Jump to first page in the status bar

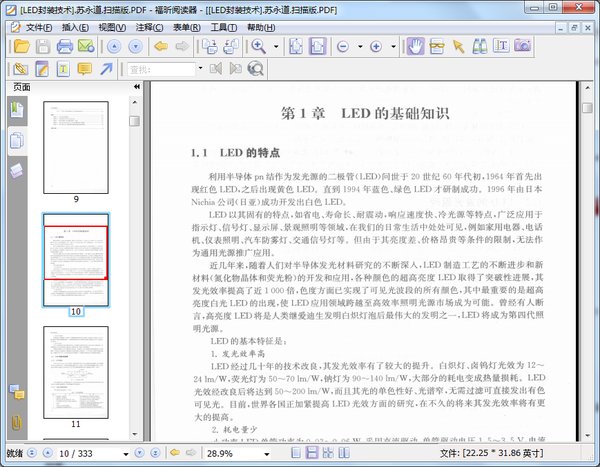pos(32,453)
